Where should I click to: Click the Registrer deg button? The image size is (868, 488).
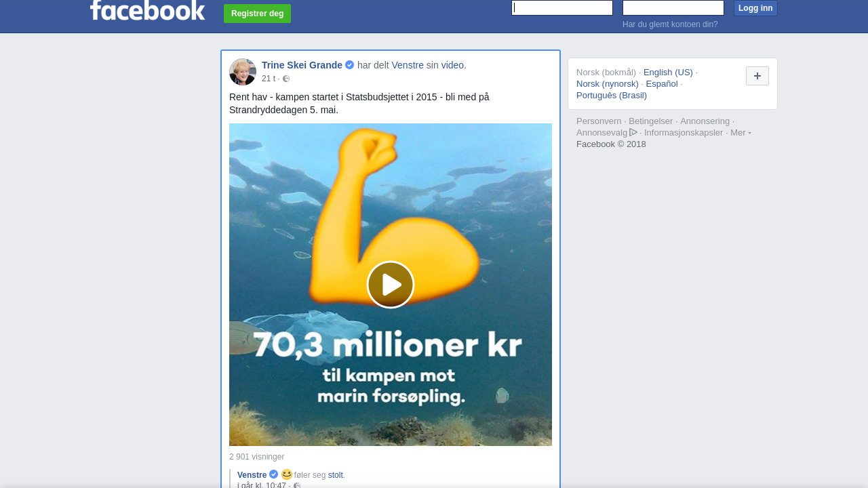258,14
